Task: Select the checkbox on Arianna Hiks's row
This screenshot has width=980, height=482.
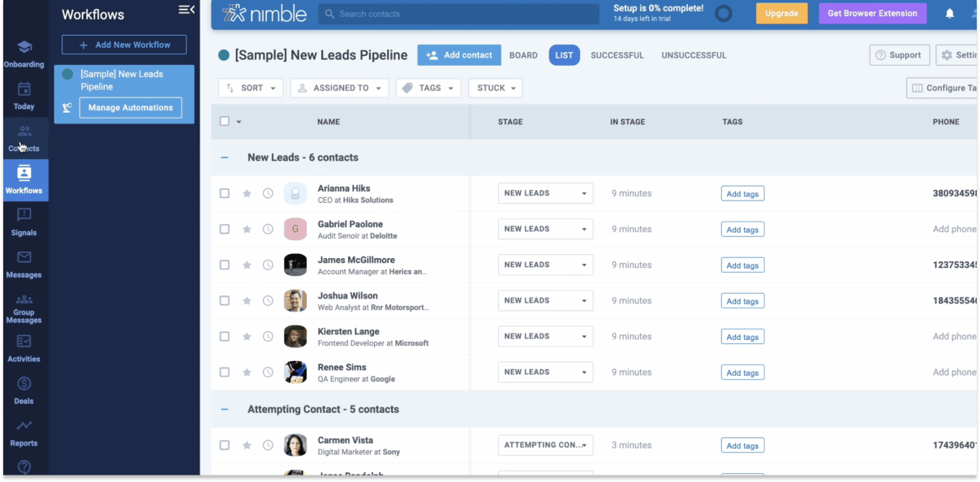Action: click(x=225, y=193)
